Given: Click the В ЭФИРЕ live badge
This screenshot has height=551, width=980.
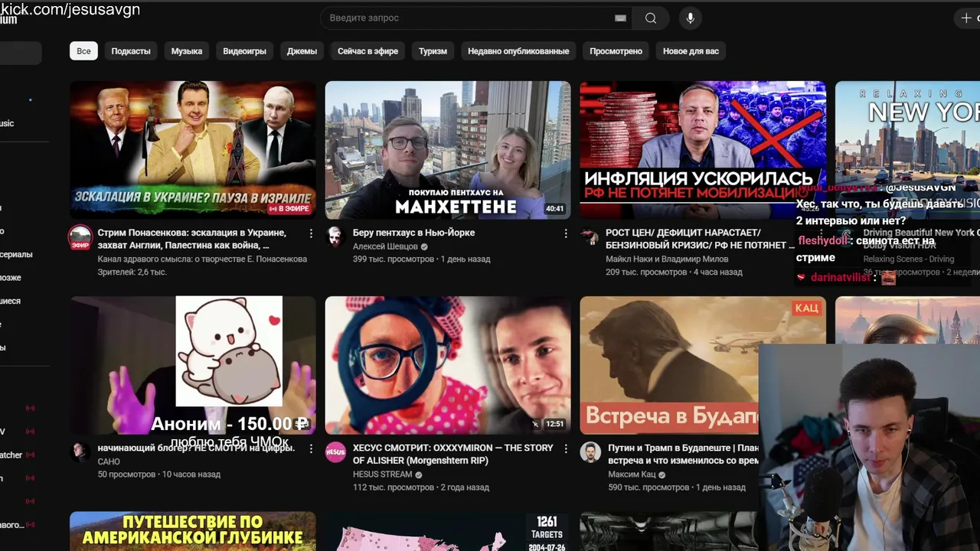Looking at the screenshot, I should [x=288, y=209].
